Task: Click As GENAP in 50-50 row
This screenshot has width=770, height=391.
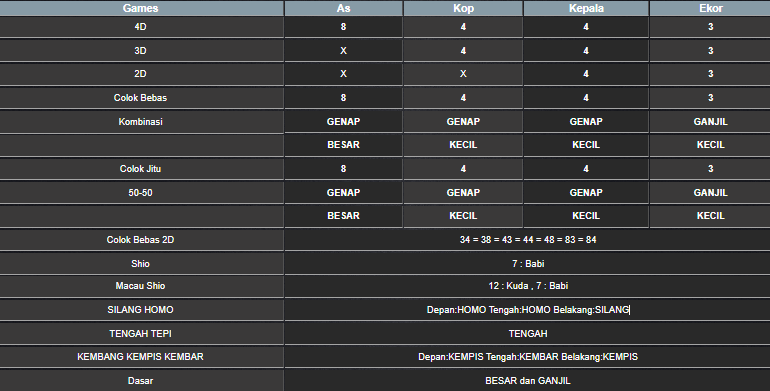Action: click(343, 193)
